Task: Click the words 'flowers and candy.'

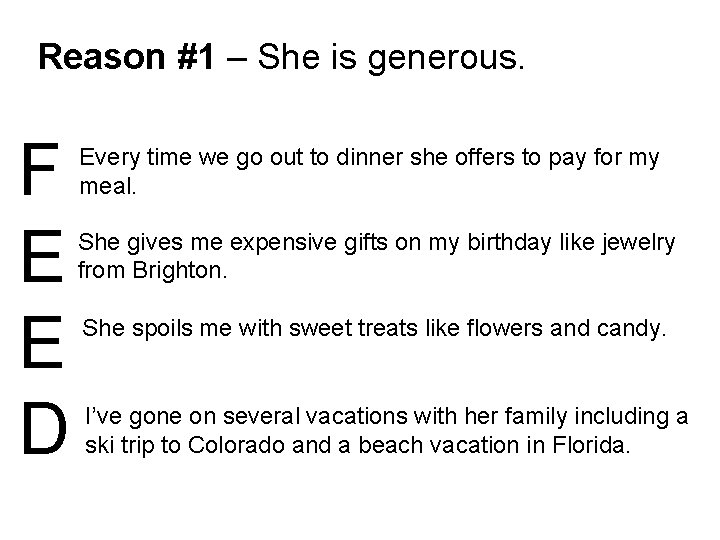Action: tap(567, 329)
